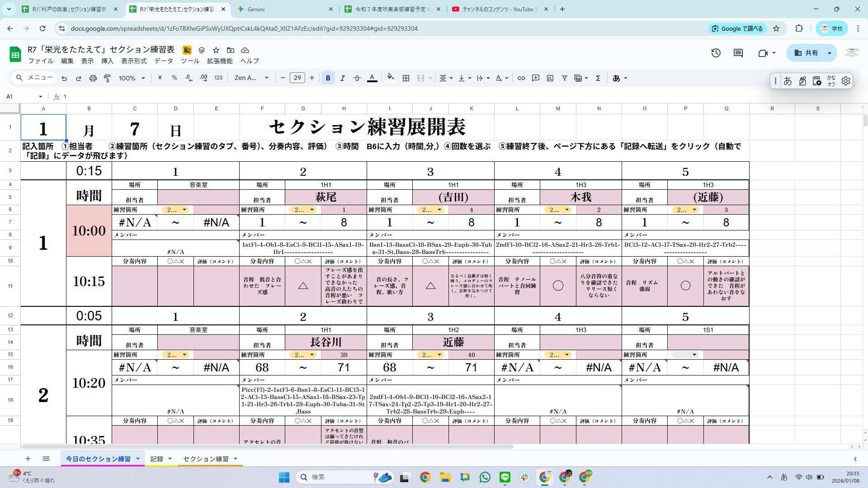Open the fill color paint bucket

391,77
